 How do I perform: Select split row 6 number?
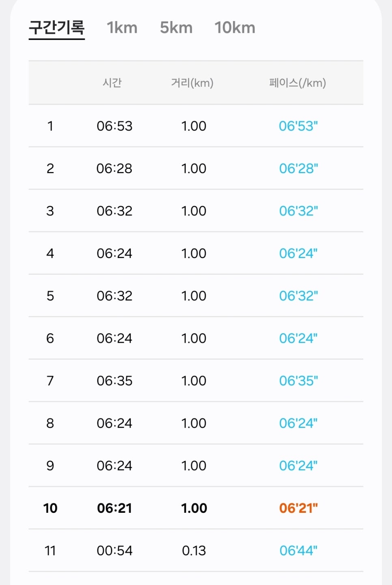tap(50, 338)
